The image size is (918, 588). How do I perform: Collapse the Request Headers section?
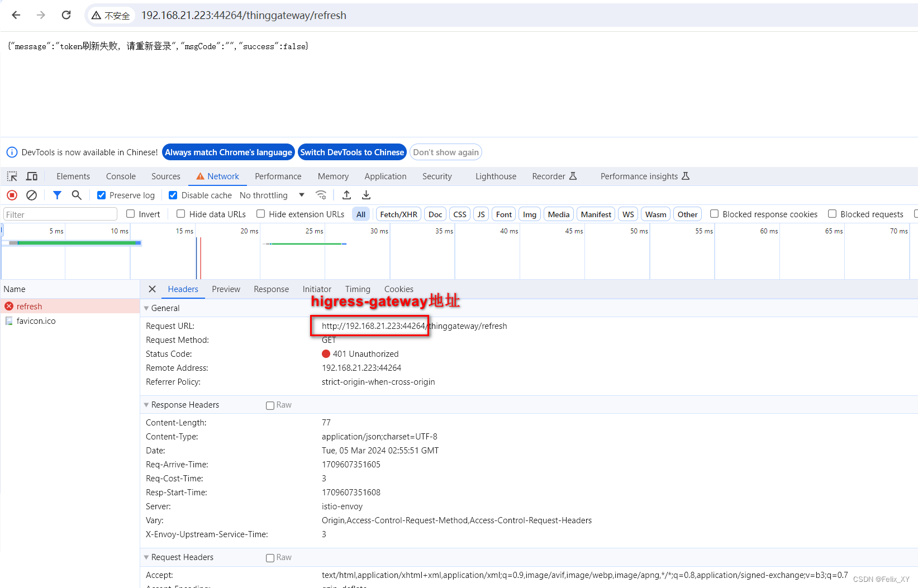point(146,557)
